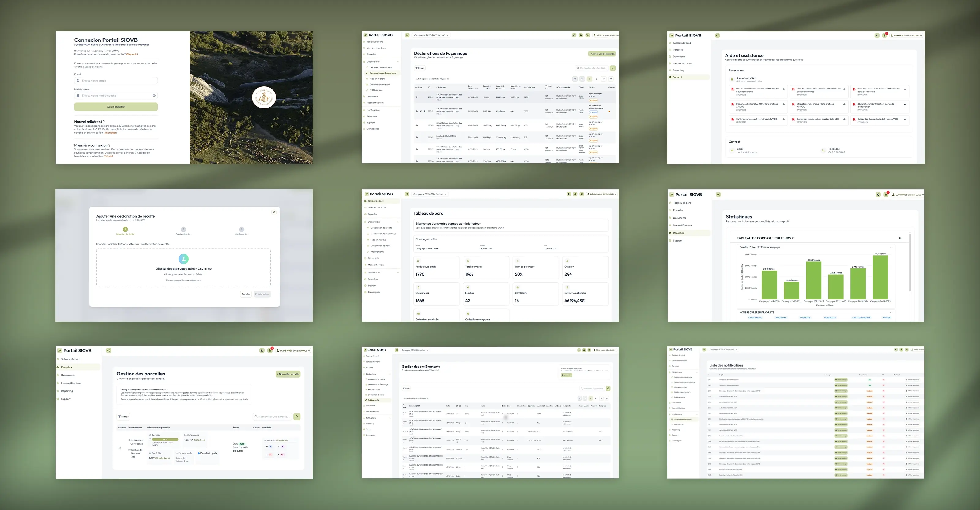
Task: Select Documents in the Gestion des parcelles sidebar
Action: 68,375
